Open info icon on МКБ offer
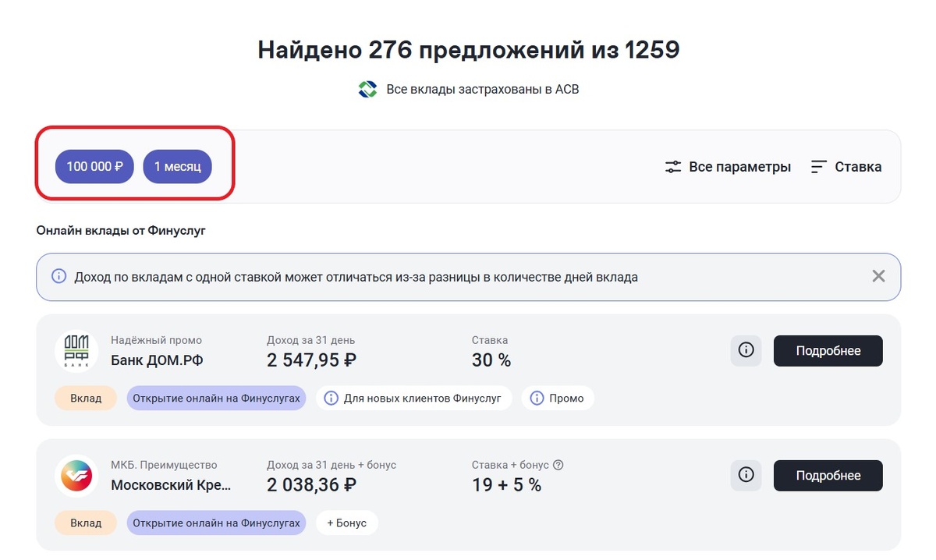 (x=746, y=475)
